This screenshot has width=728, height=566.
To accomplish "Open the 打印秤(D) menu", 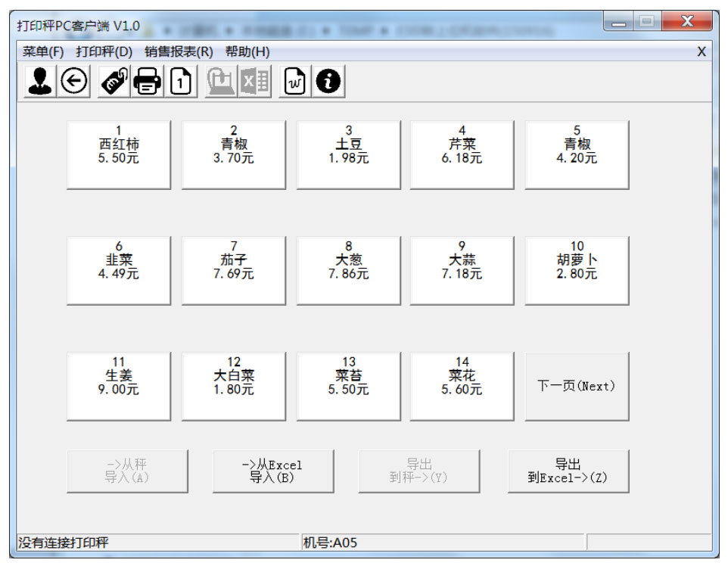I will [x=104, y=51].
